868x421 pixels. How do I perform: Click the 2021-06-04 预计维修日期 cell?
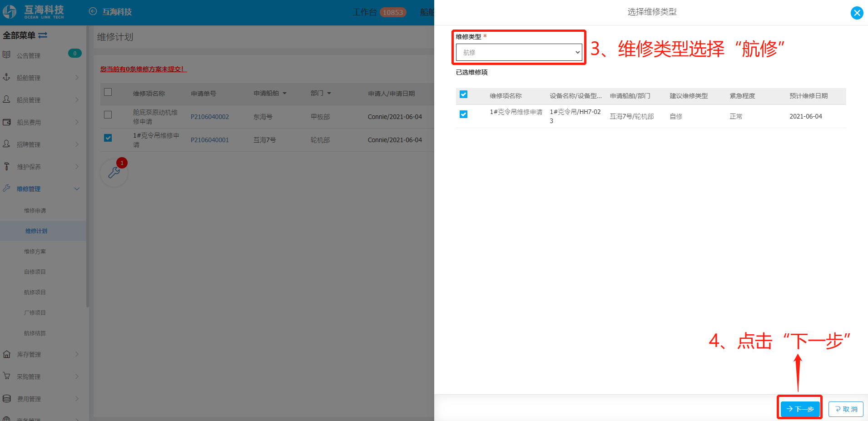(x=806, y=116)
